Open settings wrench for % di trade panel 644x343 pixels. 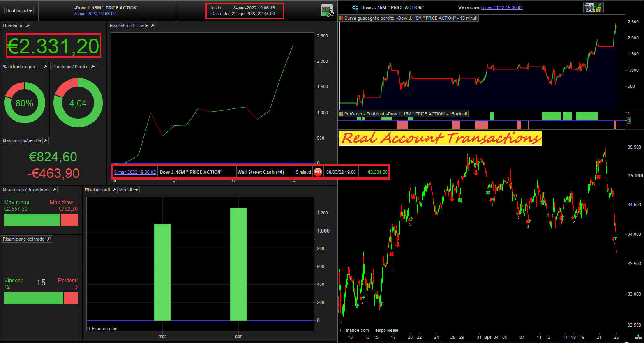(45, 67)
